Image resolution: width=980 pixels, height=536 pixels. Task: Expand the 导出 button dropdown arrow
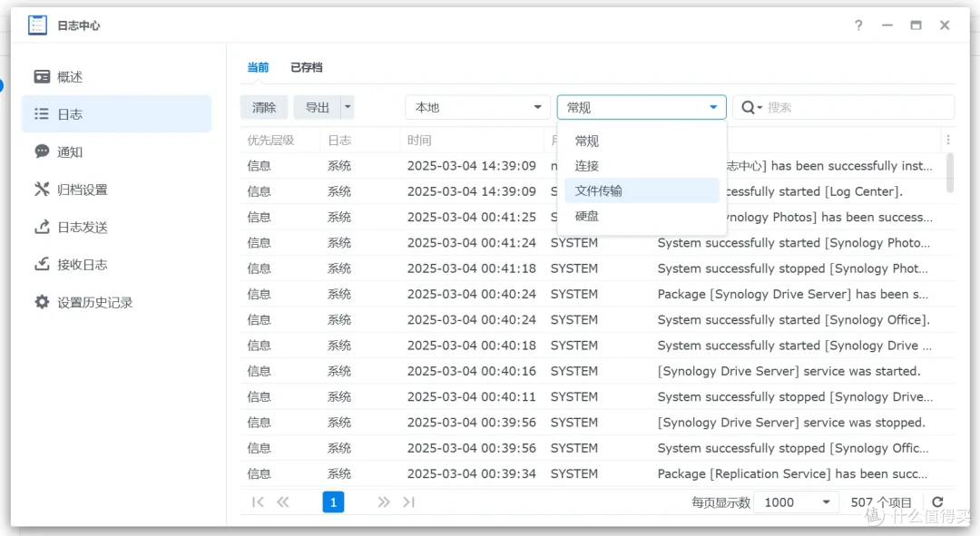click(x=348, y=107)
